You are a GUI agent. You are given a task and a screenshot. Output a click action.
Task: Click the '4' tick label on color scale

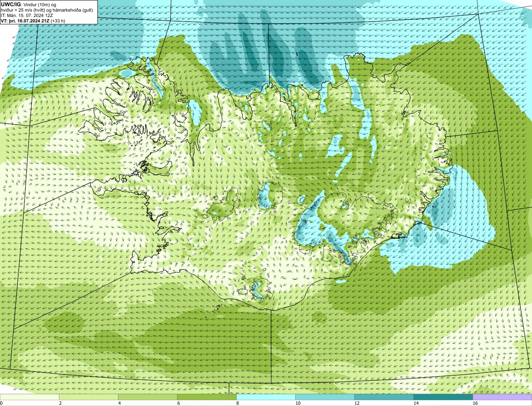click(119, 403)
